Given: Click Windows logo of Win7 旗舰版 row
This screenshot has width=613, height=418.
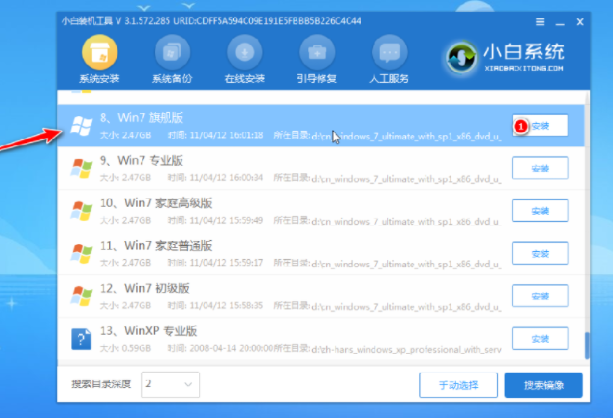Looking at the screenshot, I should tap(81, 126).
